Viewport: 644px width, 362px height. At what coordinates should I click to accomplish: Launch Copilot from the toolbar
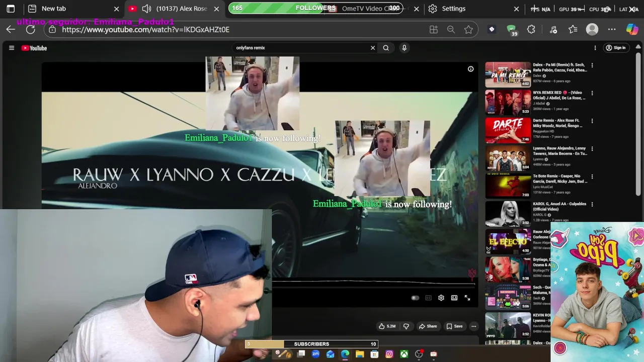pos(632,30)
